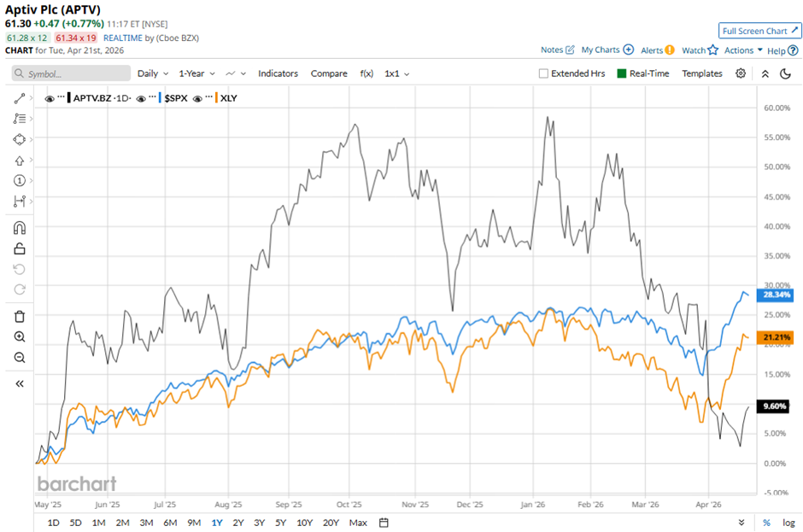The width and height of the screenshot is (803, 532).
Task: Toggle the lock drawings padlock
Action: [20, 248]
